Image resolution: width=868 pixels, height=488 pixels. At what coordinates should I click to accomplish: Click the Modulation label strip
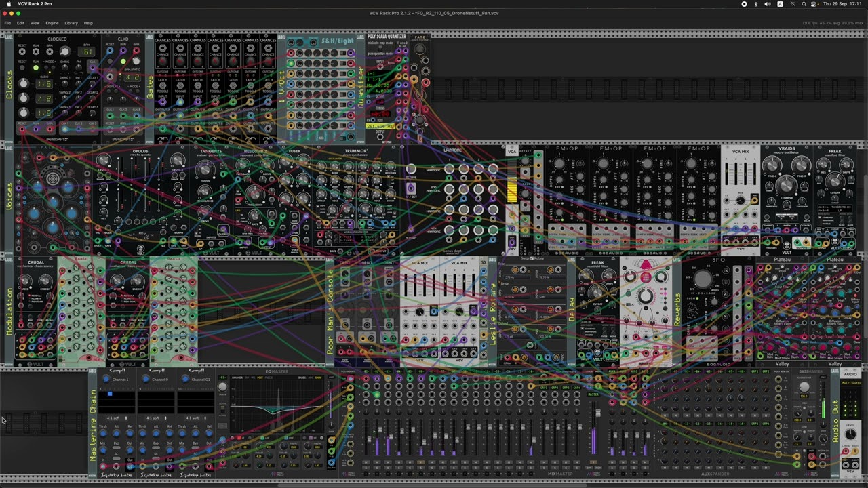(9, 310)
